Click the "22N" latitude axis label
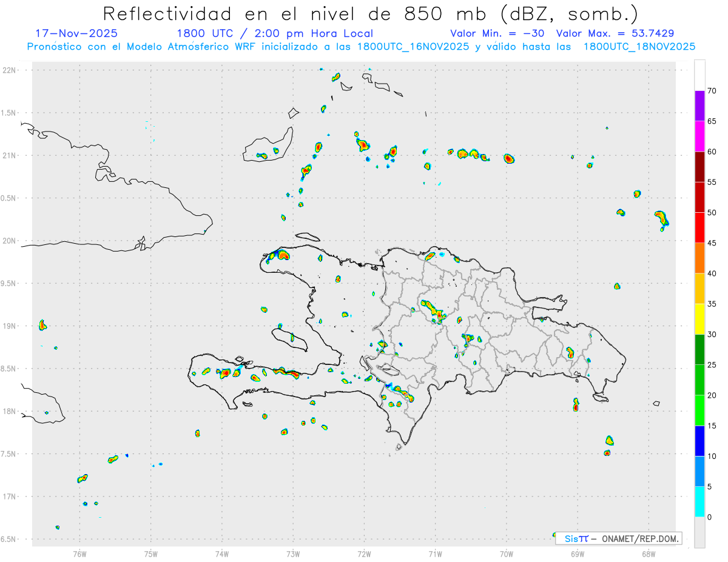This screenshot has width=728, height=562. pyautogui.click(x=10, y=70)
